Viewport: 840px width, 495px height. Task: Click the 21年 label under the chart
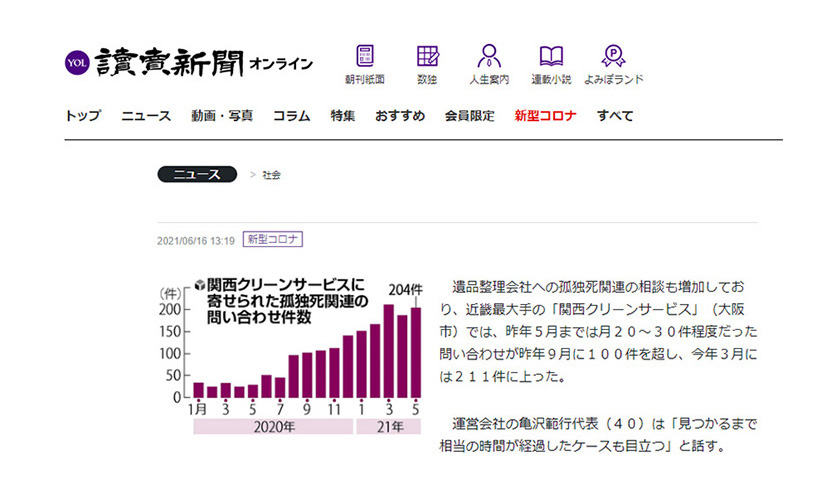click(x=389, y=427)
